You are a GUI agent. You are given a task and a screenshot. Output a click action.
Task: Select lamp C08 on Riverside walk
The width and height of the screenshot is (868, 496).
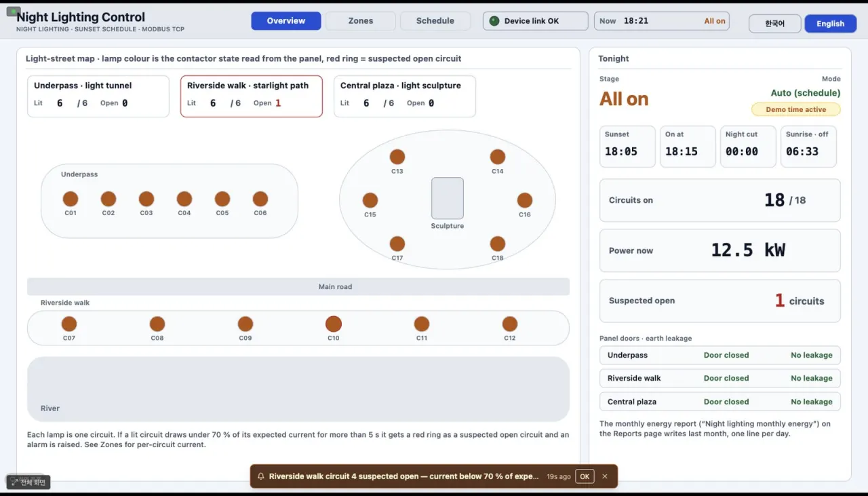(157, 324)
